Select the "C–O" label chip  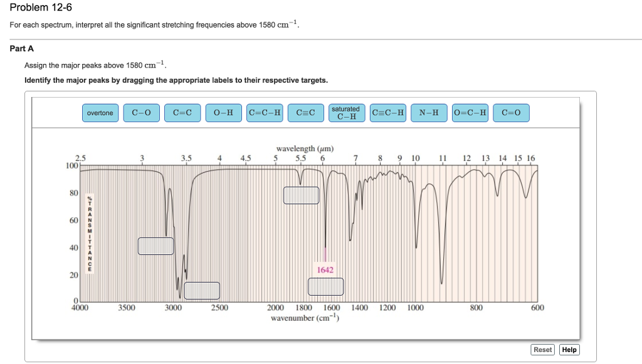(141, 112)
